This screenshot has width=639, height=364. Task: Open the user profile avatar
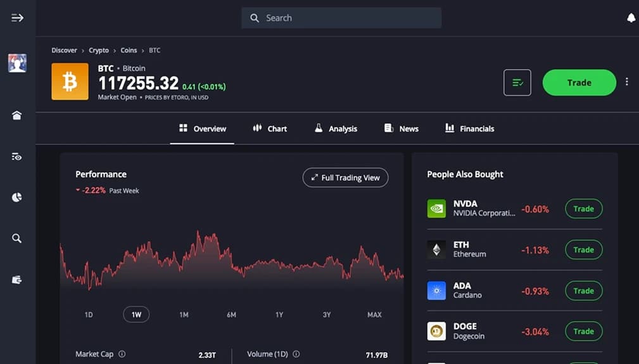point(17,63)
